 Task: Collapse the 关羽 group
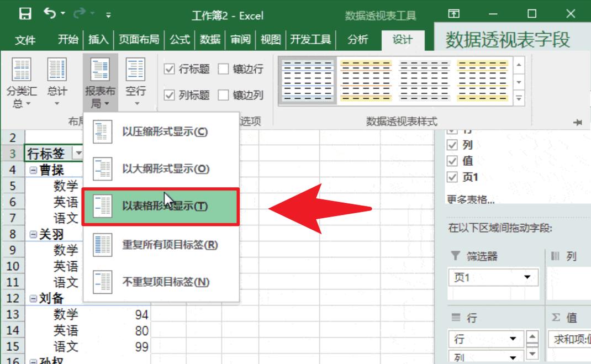pos(33,234)
